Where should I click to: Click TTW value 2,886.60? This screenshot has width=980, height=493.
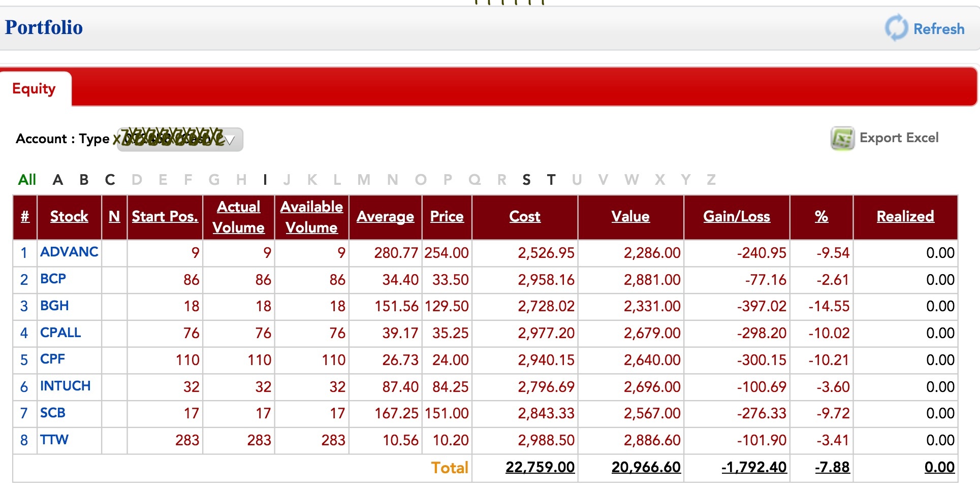pyautogui.click(x=652, y=440)
